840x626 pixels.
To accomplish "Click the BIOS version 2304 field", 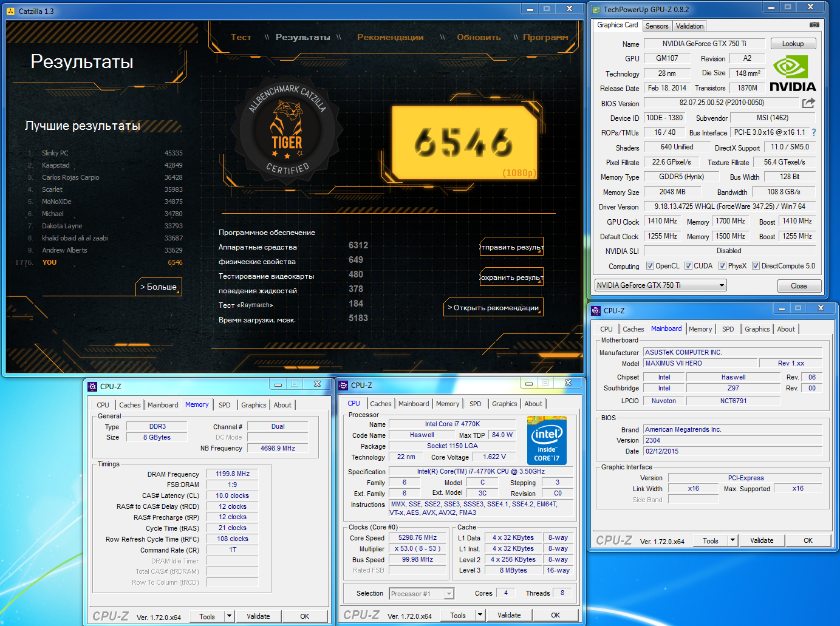I will pos(733,440).
